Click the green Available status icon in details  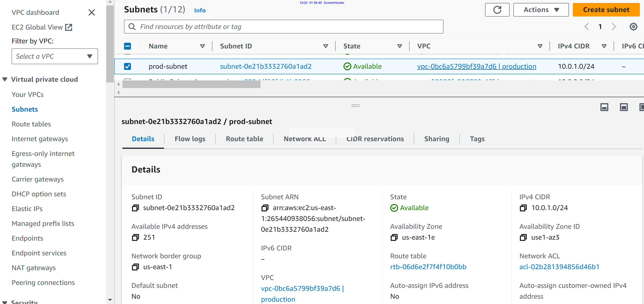tap(394, 208)
